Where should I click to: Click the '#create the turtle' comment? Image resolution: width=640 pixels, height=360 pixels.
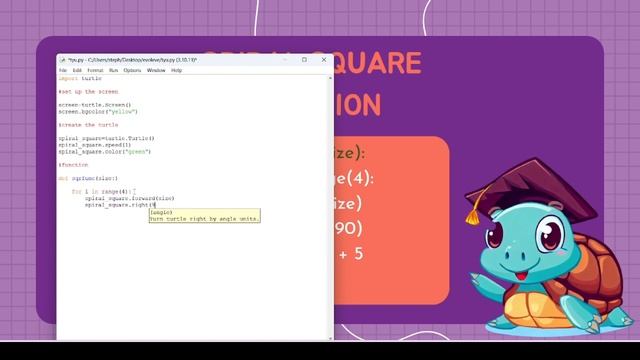click(88, 125)
